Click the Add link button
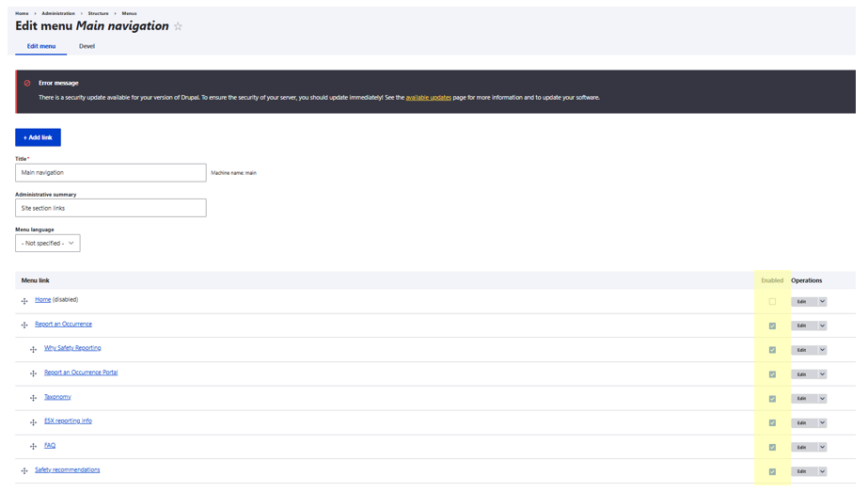This screenshot has width=868, height=492. (38, 137)
